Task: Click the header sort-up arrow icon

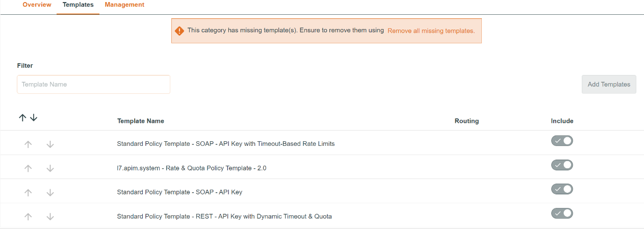Action: [22, 118]
